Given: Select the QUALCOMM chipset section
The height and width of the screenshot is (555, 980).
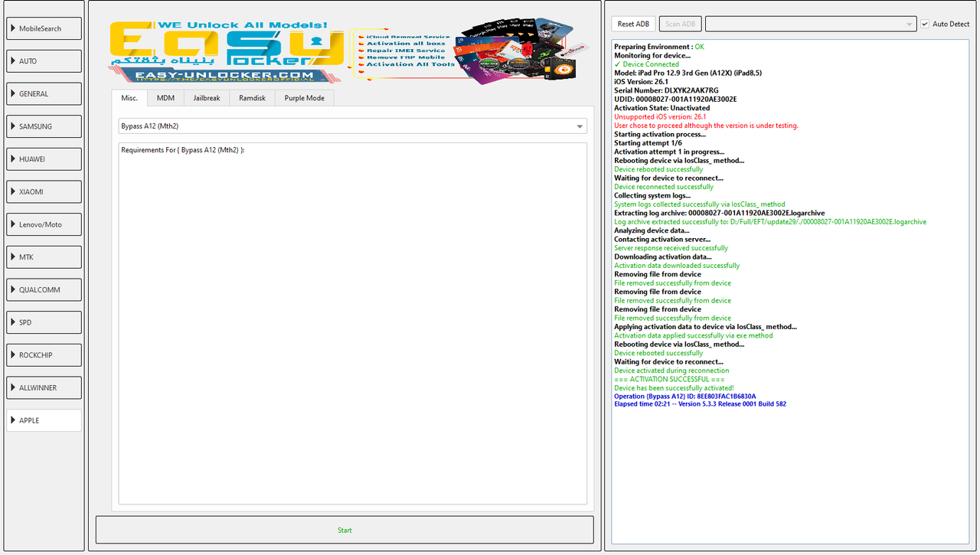Looking at the screenshot, I should (44, 289).
